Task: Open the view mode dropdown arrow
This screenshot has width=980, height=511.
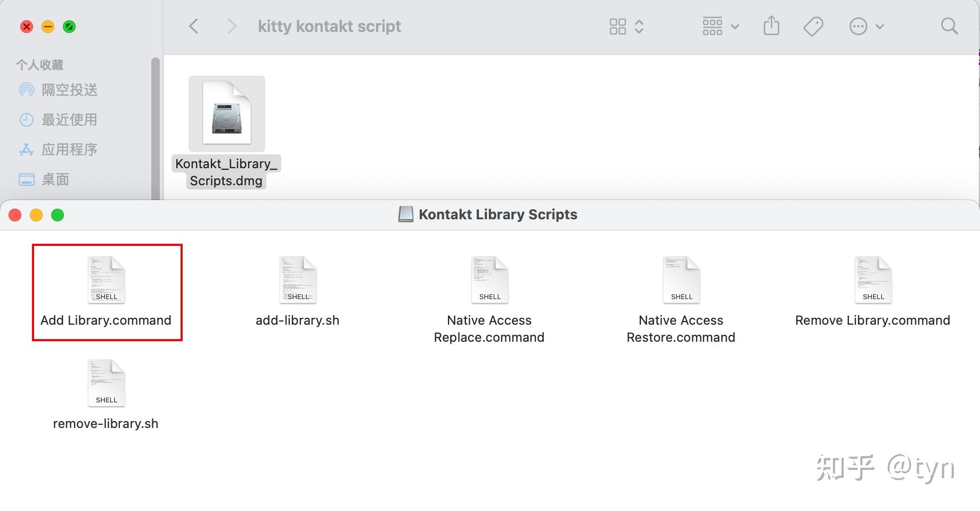Action: 639,26
